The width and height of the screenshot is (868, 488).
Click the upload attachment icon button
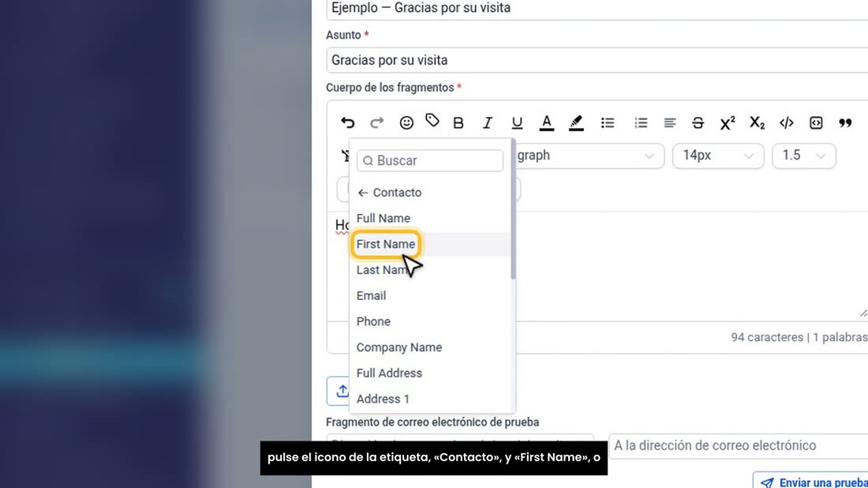(x=340, y=391)
